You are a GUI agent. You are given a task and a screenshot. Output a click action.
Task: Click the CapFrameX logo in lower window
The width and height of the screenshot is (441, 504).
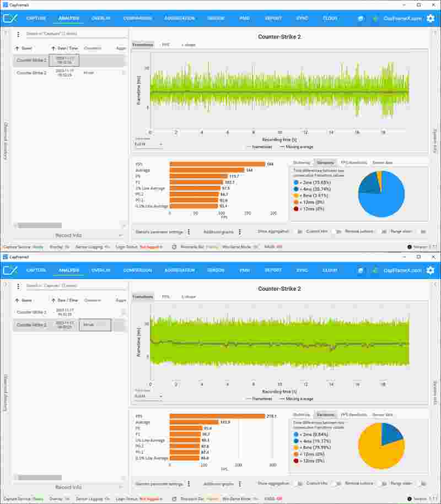10,270
